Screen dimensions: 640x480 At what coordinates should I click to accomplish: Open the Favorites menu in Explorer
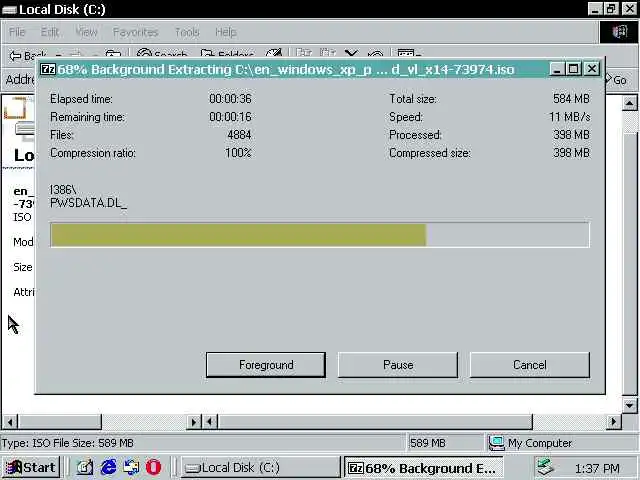click(136, 32)
